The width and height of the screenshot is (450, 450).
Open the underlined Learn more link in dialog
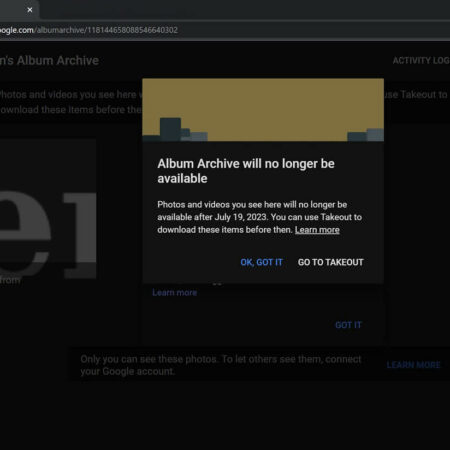coord(317,230)
